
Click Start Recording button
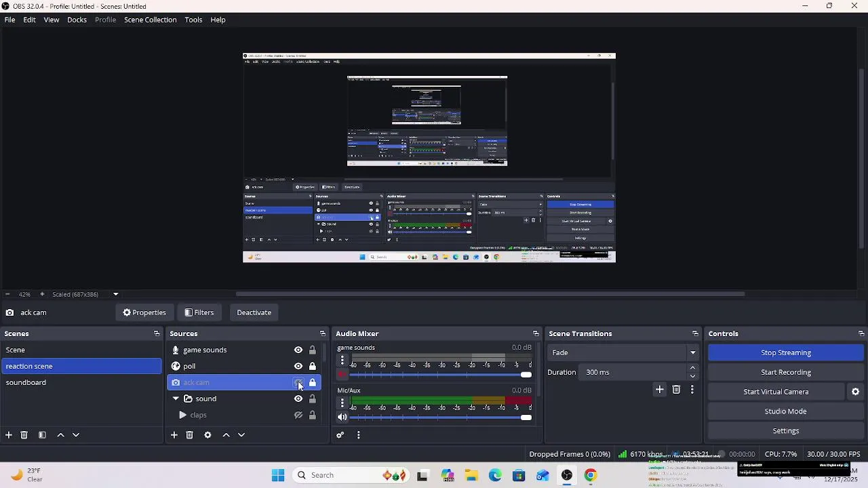pyautogui.click(x=786, y=372)
